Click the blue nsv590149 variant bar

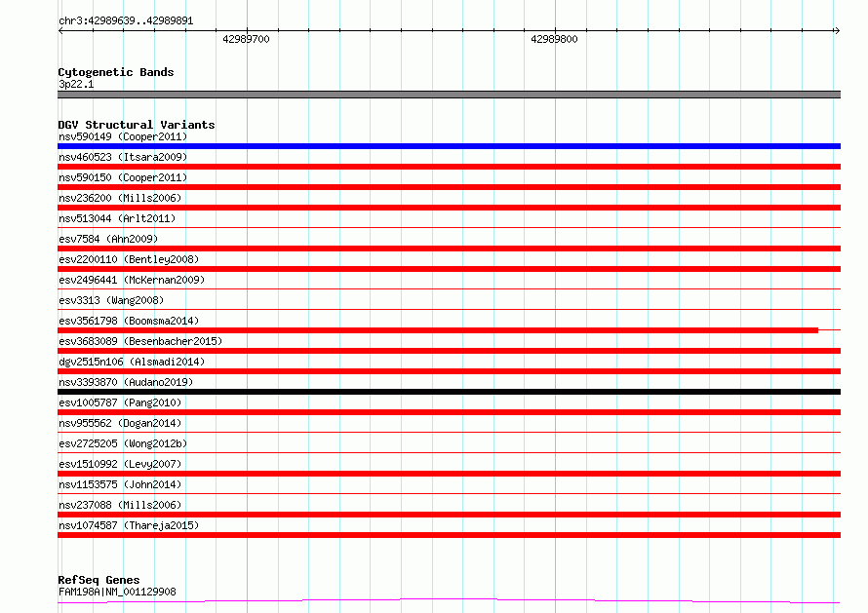[449, 146]
